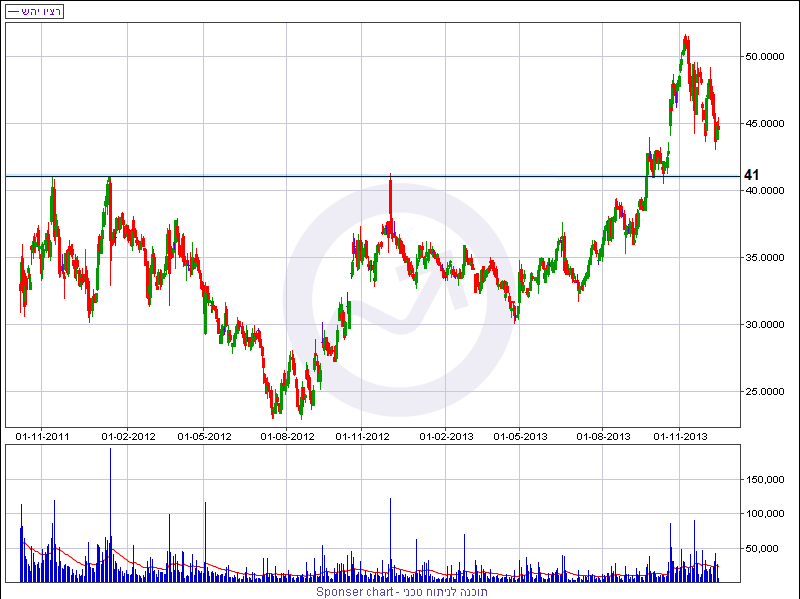Click the Sponser chart caption text
Image resolution: width=800 pixels, height=599 pixels.
[x=402, y=592]
